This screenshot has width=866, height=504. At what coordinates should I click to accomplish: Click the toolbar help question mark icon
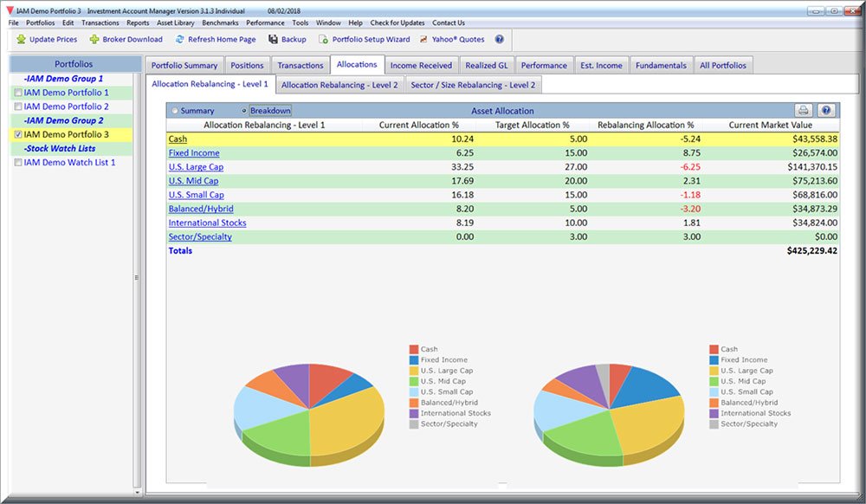[500, 39]
